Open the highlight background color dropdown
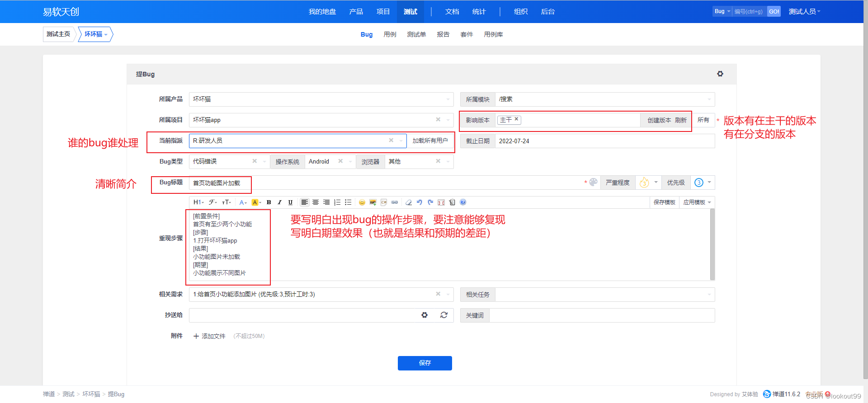The height and width of the screenshot is (403, 868). (x=256, y=202)
